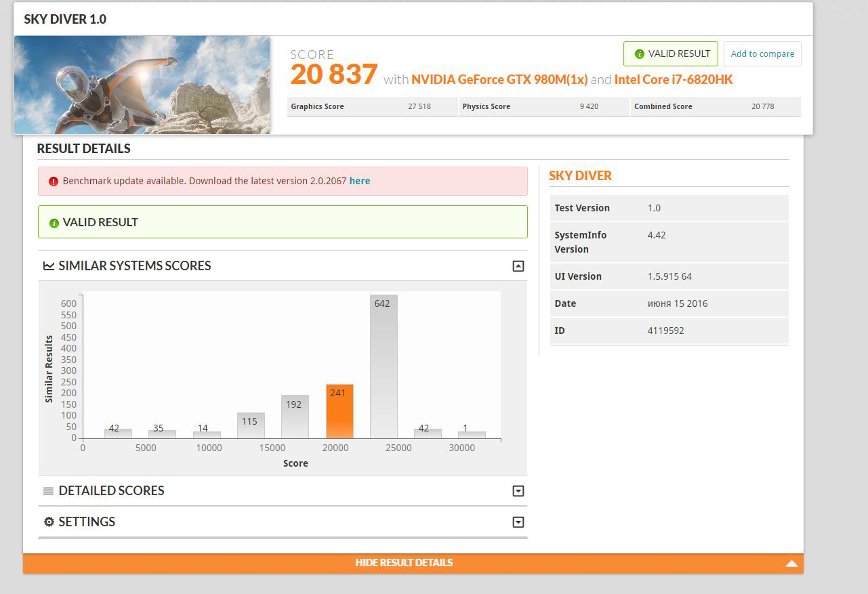Viewport: 868px width, 594px height.
Task: Click the Physics Score label
Action: [487, 106]
